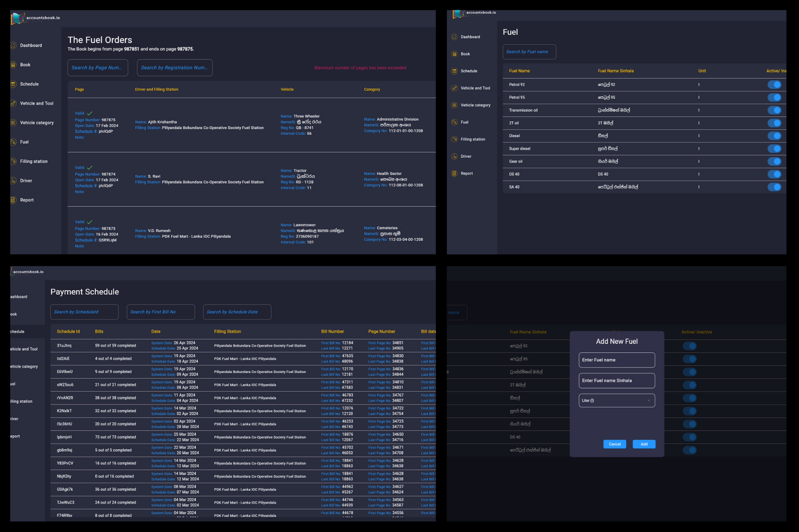This screenshot has height=532, width=799.
Task: Click Report icon in Fuel Orders sidebar
Action: pyautogui.click(x=13, y=200)
